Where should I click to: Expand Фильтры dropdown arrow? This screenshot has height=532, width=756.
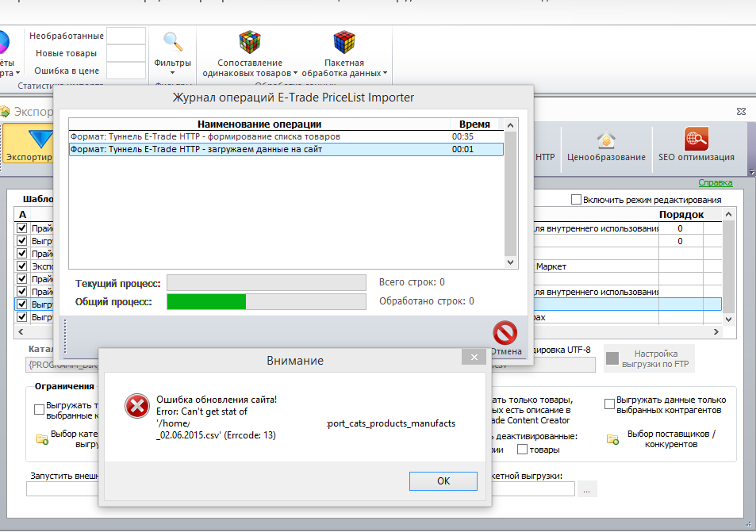[x=172, y=73]
